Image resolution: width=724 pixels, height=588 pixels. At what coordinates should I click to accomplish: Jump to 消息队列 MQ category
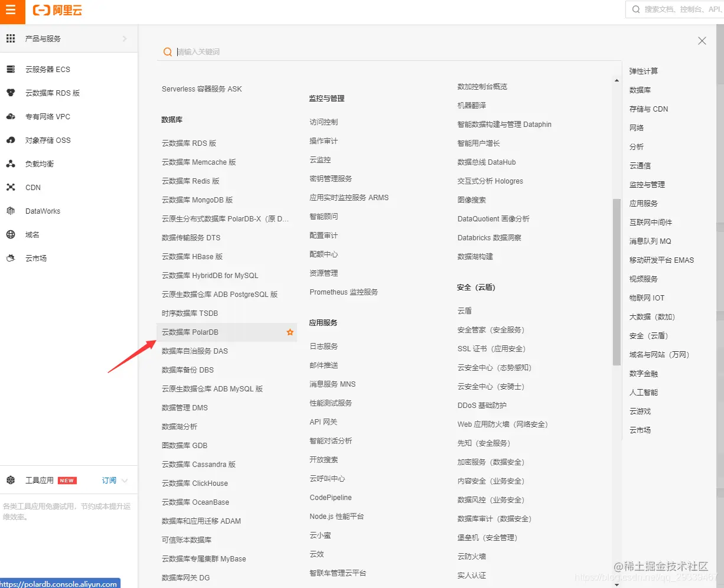pos(650,241)
